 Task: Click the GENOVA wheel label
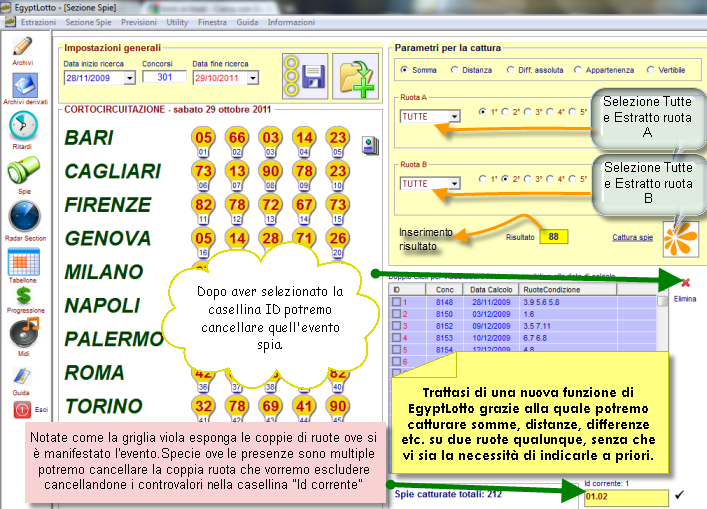pos(108,238)
